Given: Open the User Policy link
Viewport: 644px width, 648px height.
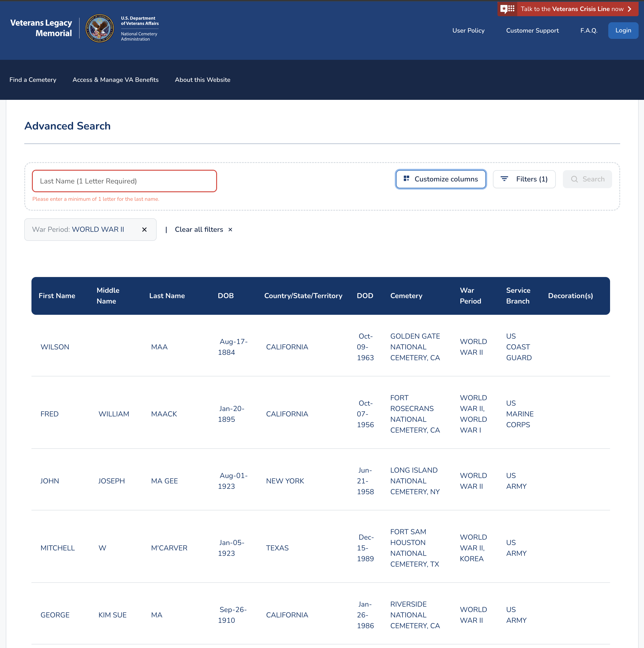Looking at the screenshot, I should coord(468,31).
